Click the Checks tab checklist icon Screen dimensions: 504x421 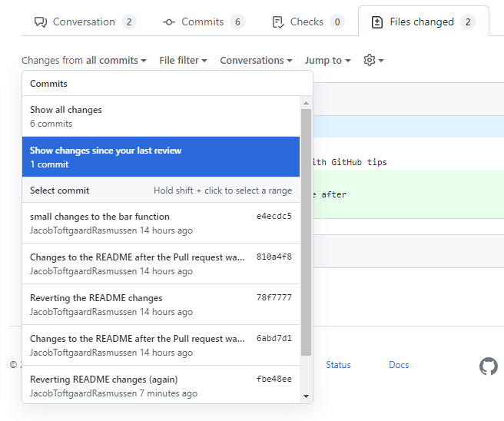[x=278, y=22]
